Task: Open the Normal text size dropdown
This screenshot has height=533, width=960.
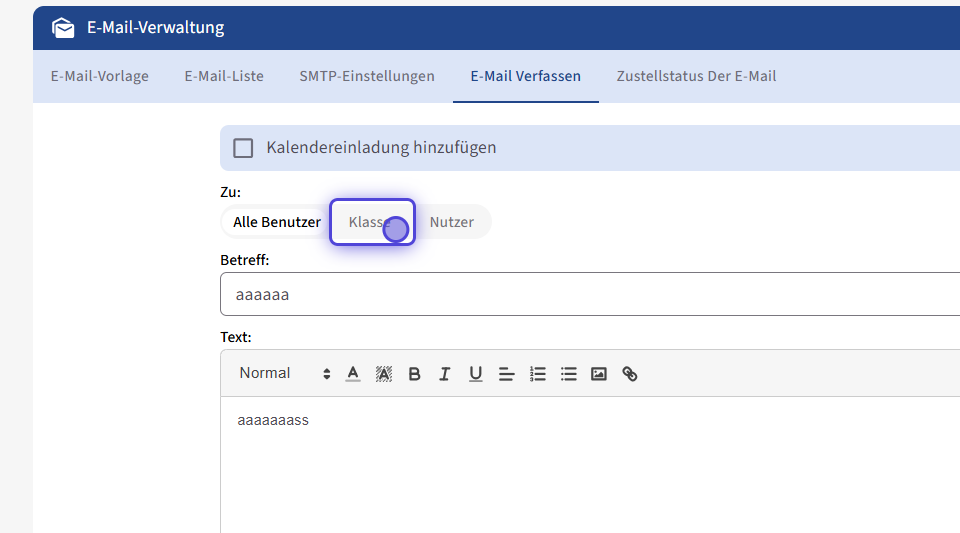Action: tap(284, 374)
